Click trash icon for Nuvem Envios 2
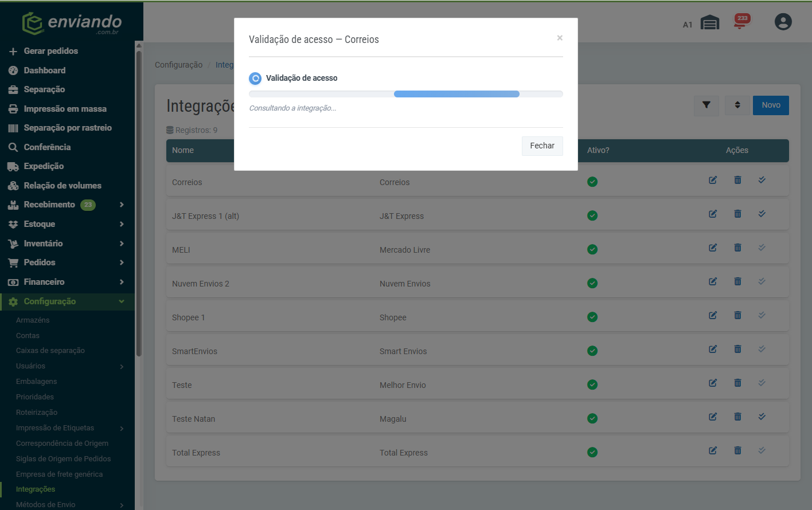Screen dimensions: 812x510 click(x=737, y=281)
